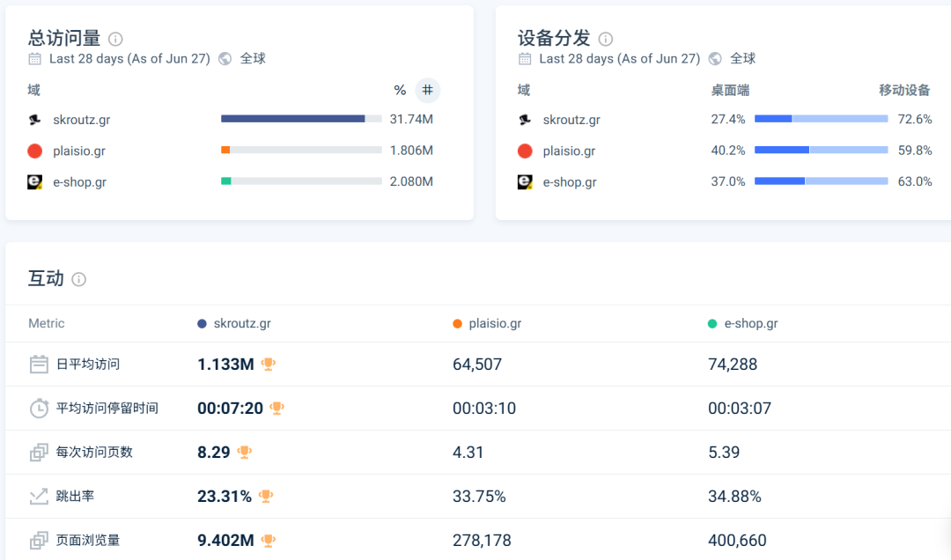Click plaisio.gr orange visits bar

[x=225, y=150]
